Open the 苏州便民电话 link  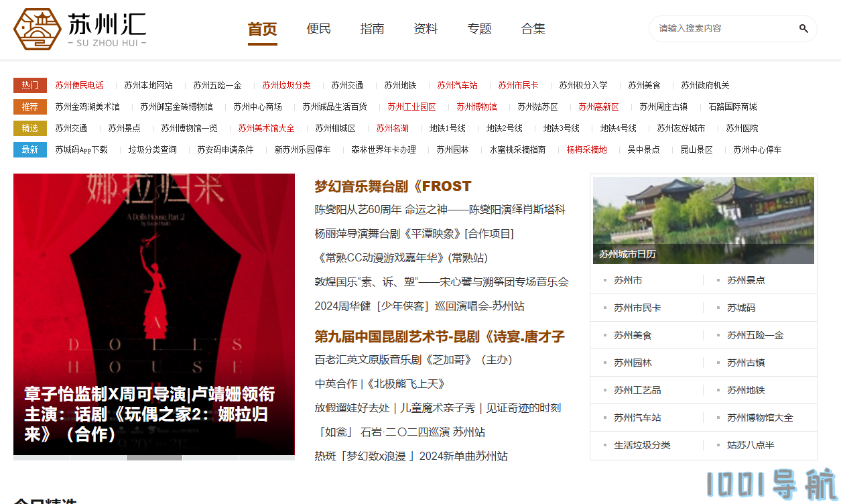79,85
